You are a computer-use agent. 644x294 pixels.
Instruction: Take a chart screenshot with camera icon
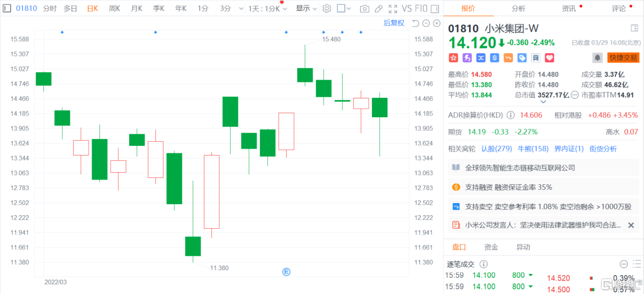(365, 9)
